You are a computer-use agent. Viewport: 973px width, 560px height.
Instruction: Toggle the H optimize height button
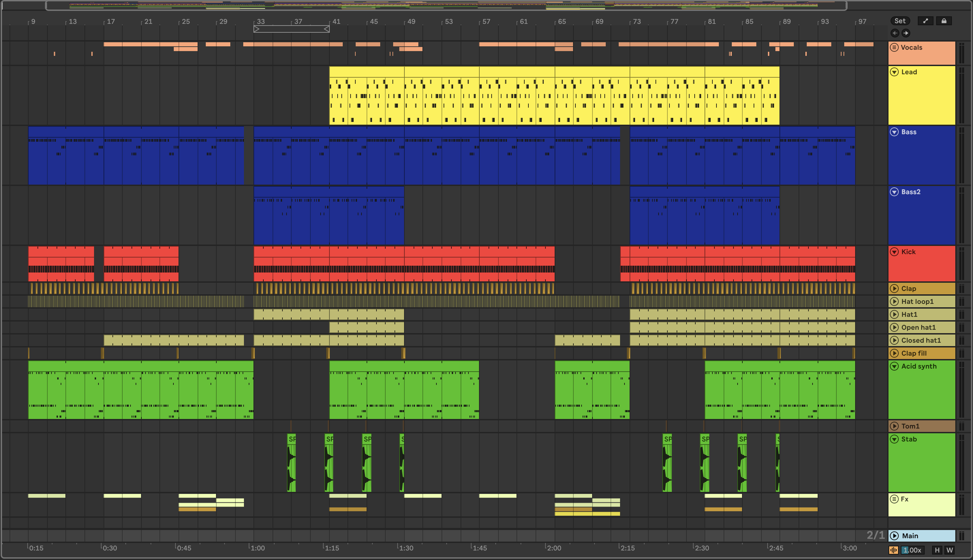coord(937,550)
